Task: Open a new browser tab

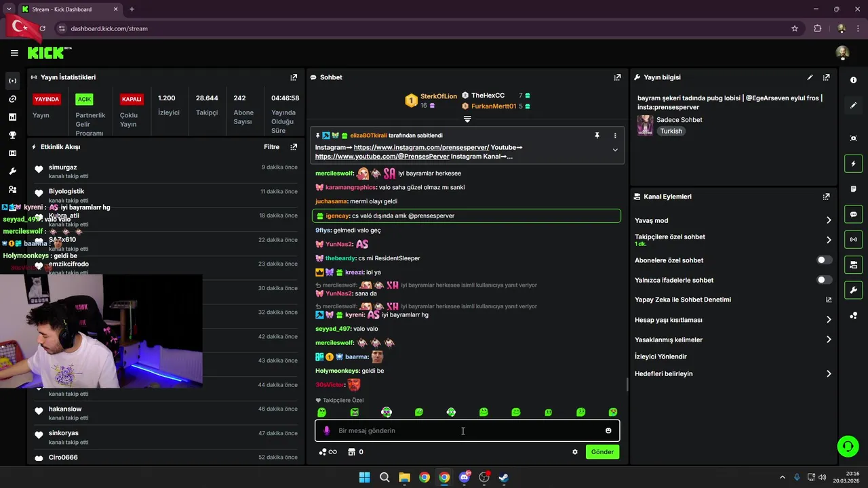Action: coord(132,9)
